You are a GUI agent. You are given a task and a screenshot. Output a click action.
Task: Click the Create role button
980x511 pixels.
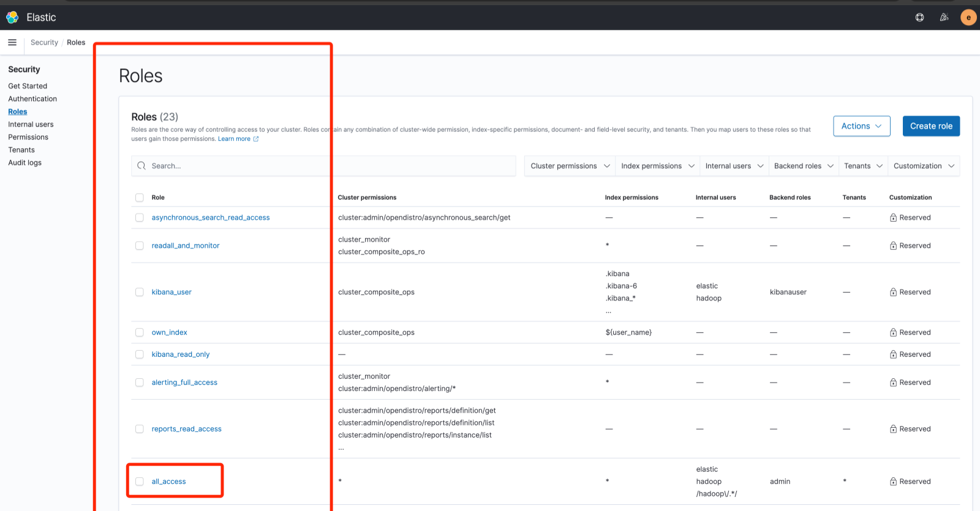pos(931,126)
